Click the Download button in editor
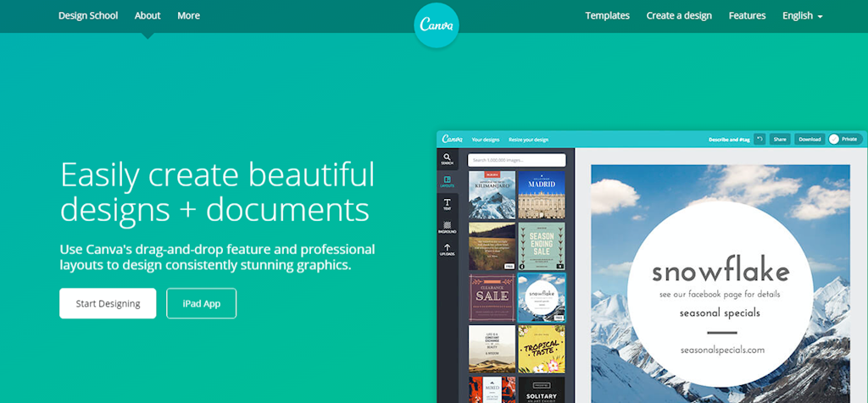This screenshot has width=868, height=403. click(x=810, y=139)
